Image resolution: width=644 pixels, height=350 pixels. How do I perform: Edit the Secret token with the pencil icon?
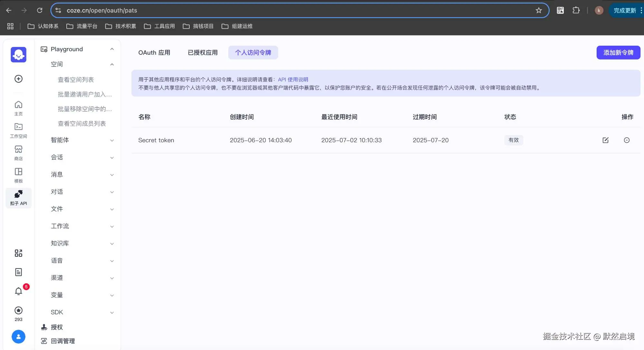coord(605,140)
